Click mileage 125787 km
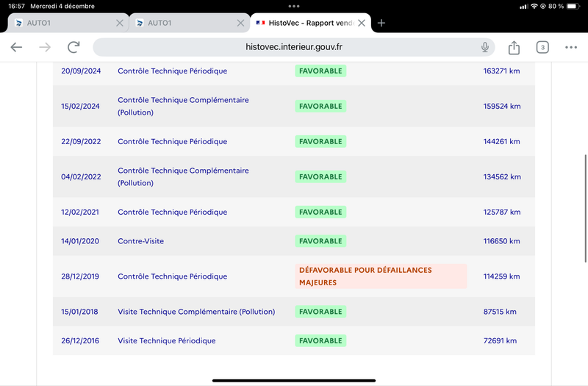Viewport: 588px width, 386px height. 502,212
